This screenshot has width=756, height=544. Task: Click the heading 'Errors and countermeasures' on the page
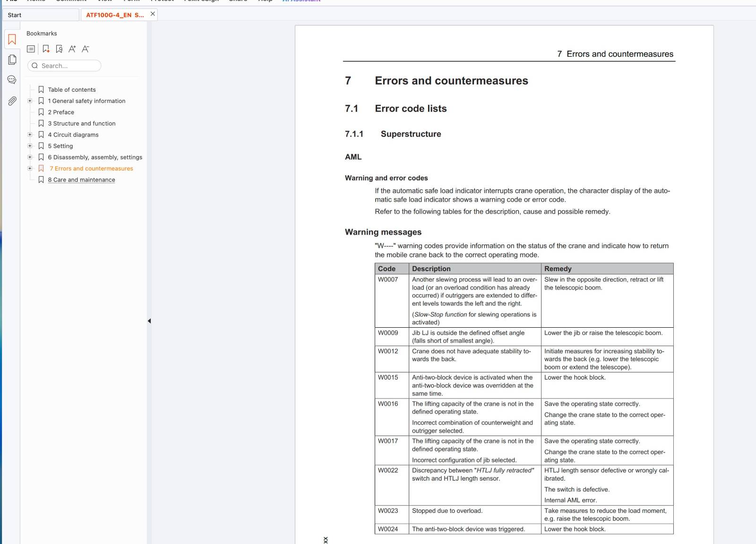(451, 81)
